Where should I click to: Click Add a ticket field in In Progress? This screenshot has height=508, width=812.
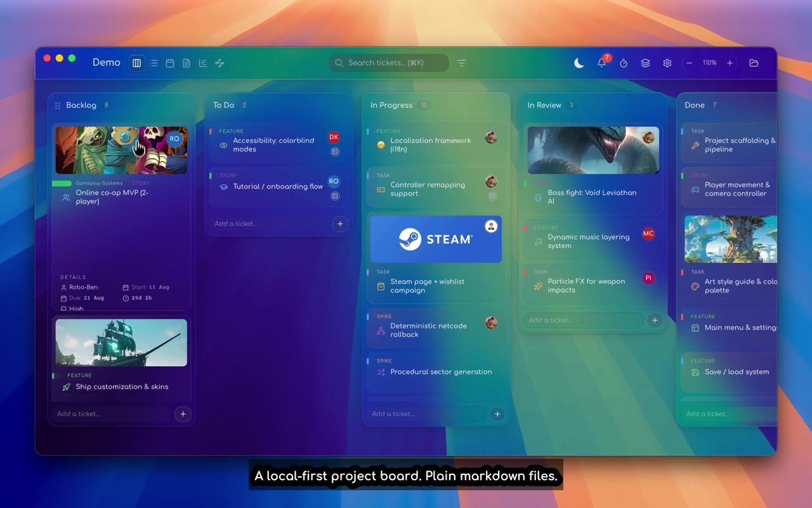(426, 414)
